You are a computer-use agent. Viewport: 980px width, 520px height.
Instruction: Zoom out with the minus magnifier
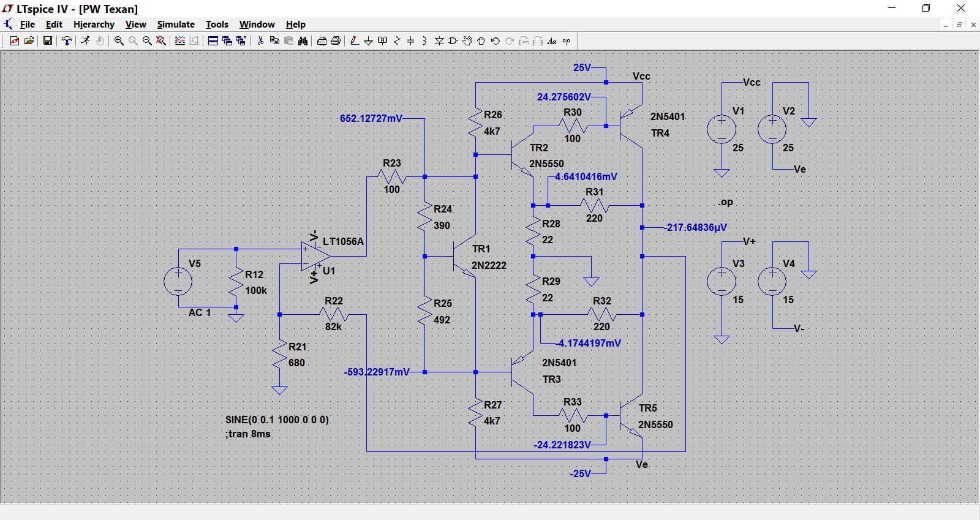(147, 41)
